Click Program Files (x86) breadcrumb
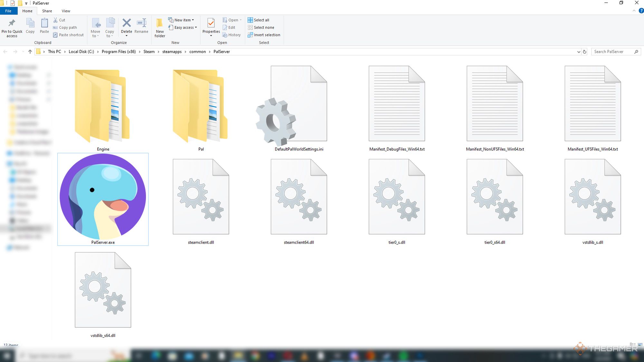Viewport: 644px width, 362px height. point(119,51)
